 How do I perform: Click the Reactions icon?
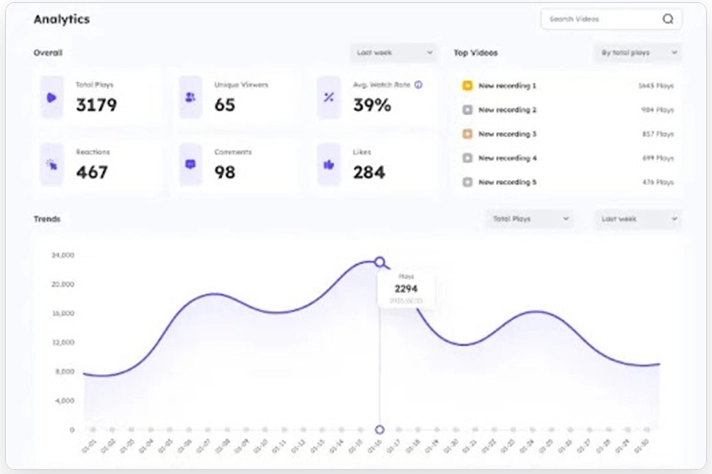pyautogui.click(x=51, y=164)
